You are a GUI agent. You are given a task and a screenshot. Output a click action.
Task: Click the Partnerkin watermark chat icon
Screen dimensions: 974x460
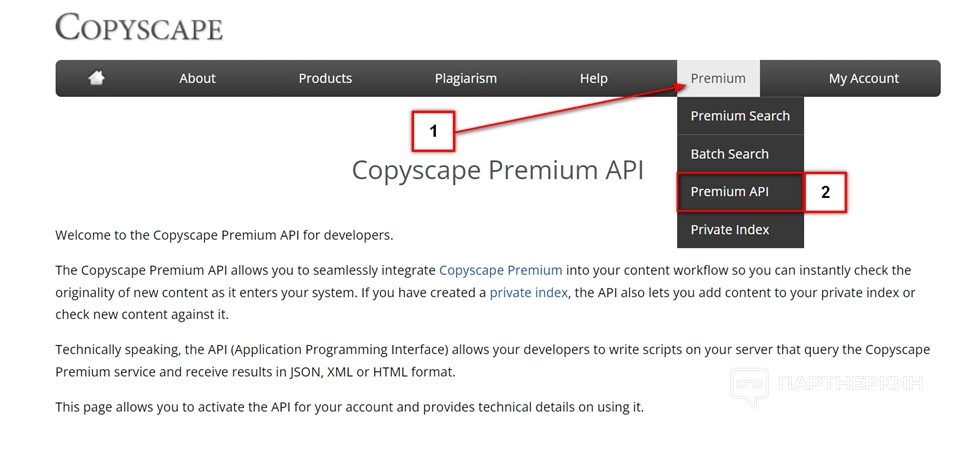[749, 386]
